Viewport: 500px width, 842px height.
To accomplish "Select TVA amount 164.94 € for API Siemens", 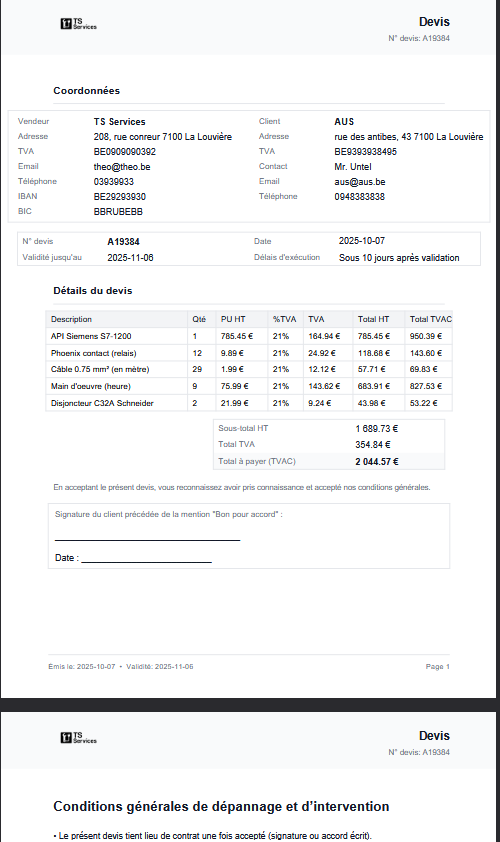I will [x=324, y=337].
